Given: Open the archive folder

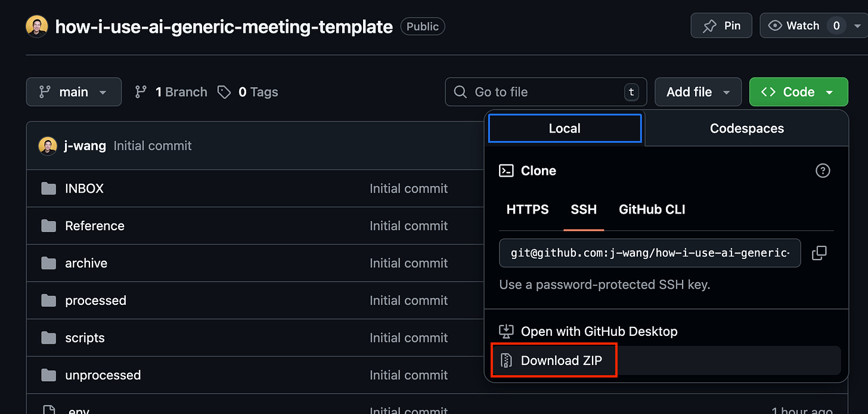Looking at the screenshot, I should point(86,263).
